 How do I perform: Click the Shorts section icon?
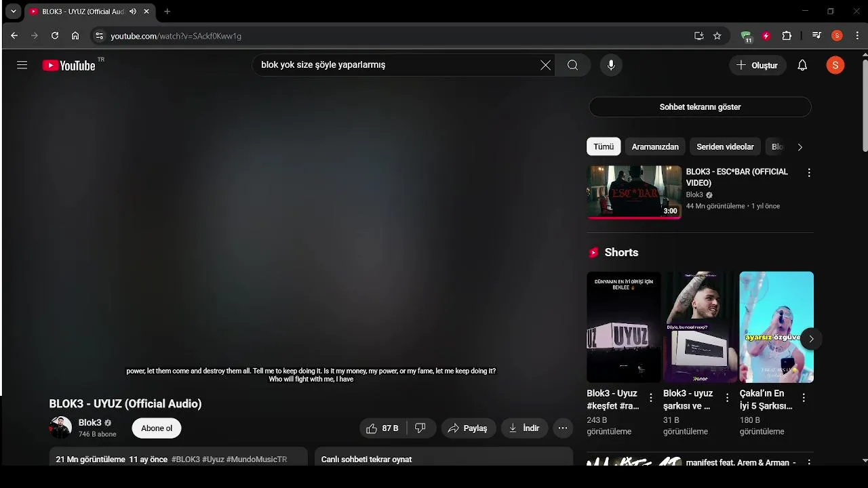click(x=594, y=252)
